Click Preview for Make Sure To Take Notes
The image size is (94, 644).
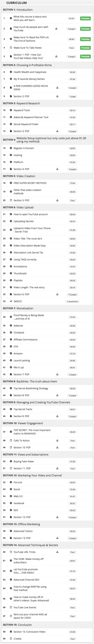(85, 48)
